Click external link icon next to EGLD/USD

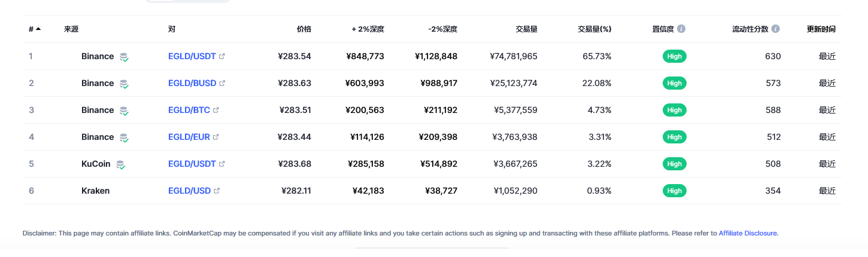point(217,191)
